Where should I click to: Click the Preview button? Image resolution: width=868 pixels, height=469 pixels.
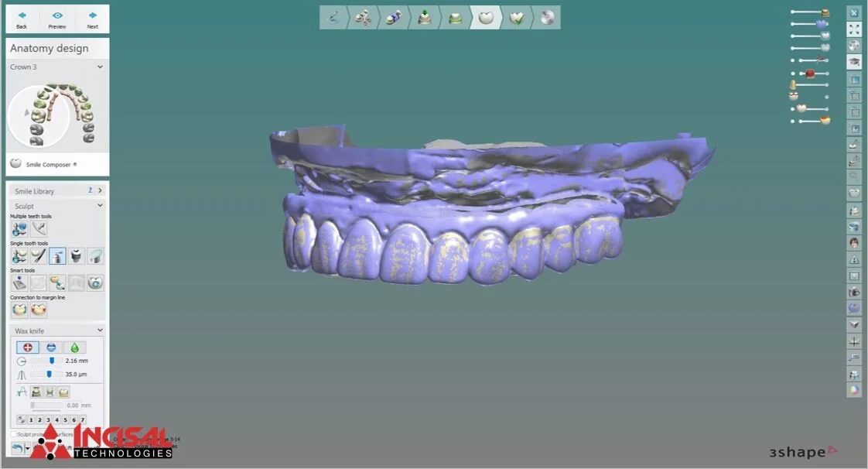[56, 19]
